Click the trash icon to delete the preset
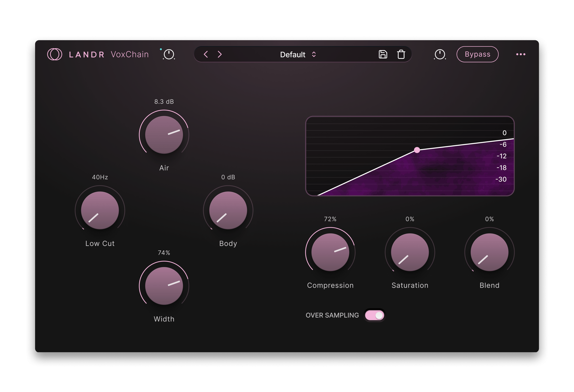This screenshot has height=392, width=574. 401,54
